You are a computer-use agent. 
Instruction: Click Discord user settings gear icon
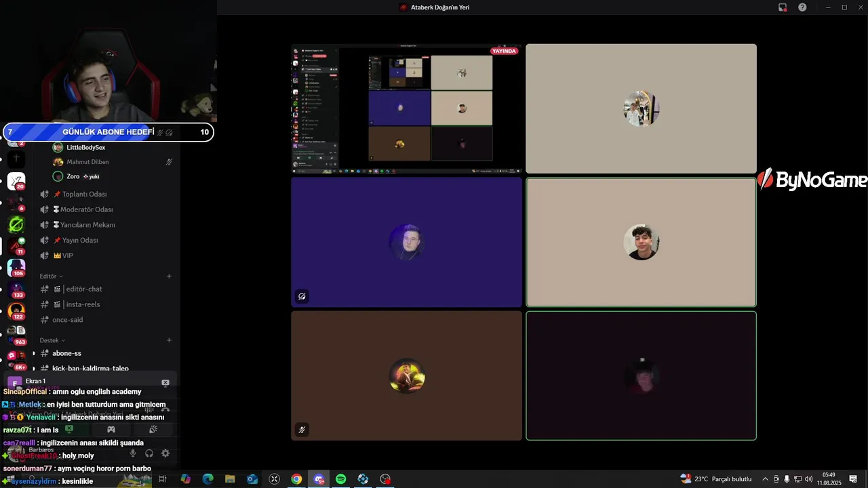click(x=165, y=453)
